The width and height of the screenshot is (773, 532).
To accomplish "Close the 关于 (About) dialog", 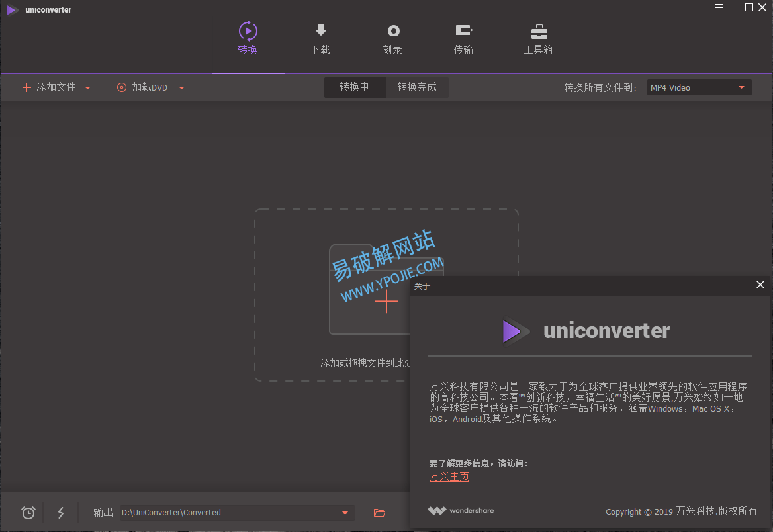I will [x=760, y=285].
